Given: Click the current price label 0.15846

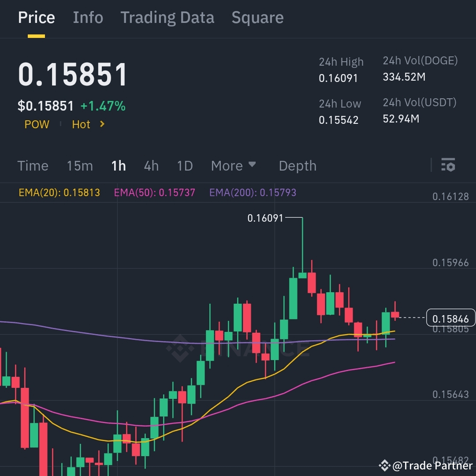Looking at the screenshot, I should [x=450, y=318].
